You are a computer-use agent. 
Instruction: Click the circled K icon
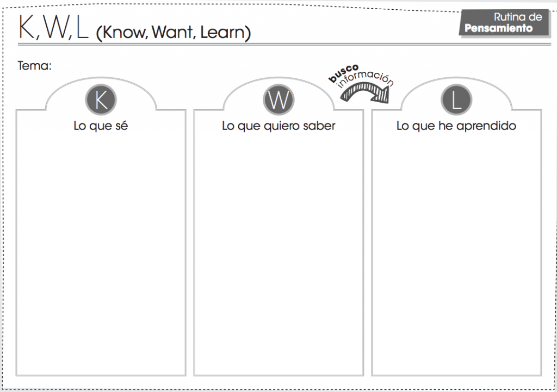pos(101,101)
